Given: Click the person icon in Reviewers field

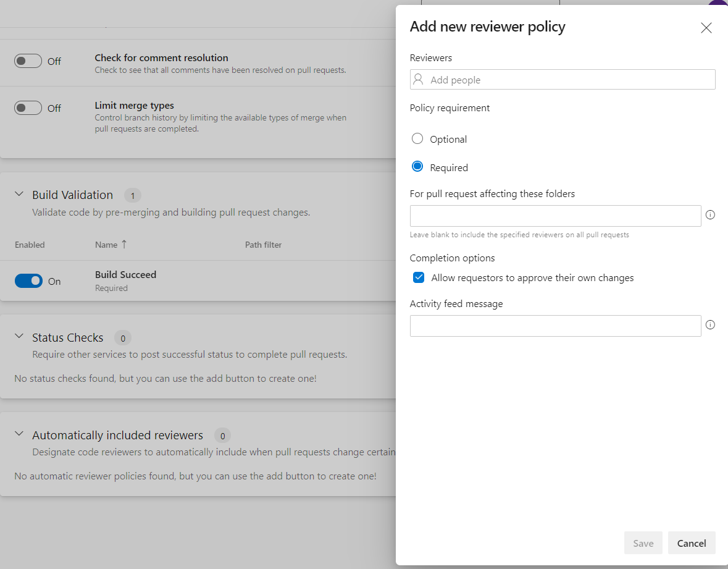Looking at the screenshot, I should click(418, 80).
